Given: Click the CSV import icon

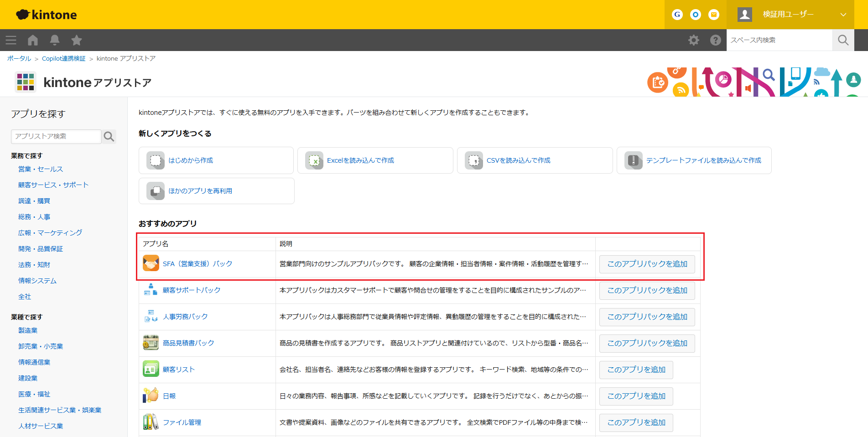Looking at the screenshot, I should [474, 160].
